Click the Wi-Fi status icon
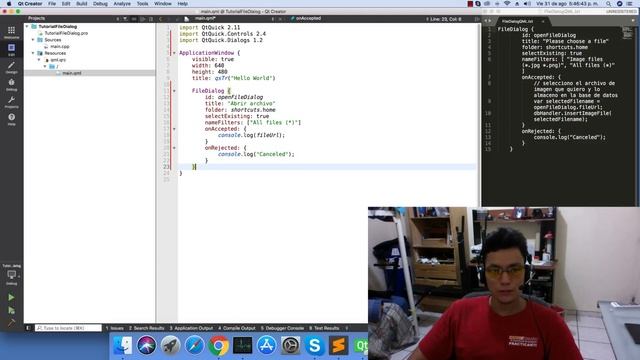Viewport: 640px width, 360px height. (x=507, y=4)
